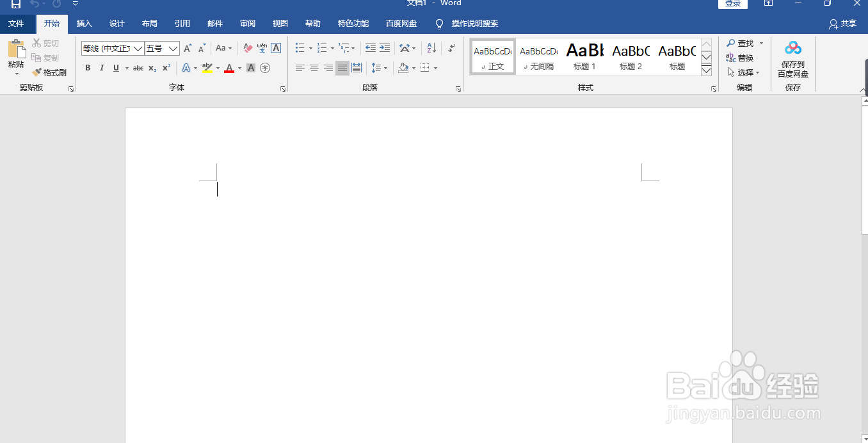Click distributed alignment icon

(357, 68)
